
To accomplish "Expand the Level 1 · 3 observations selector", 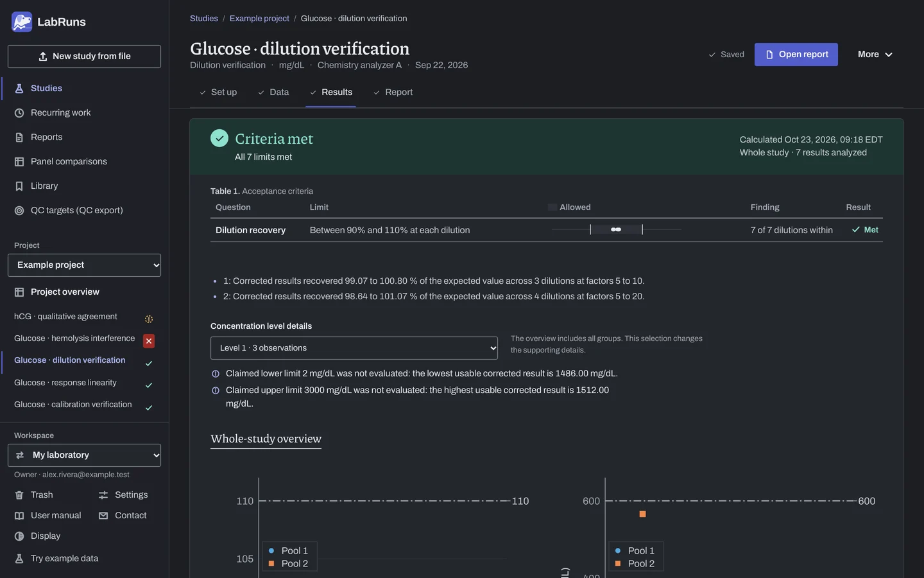I will click(x=354, y=348).
